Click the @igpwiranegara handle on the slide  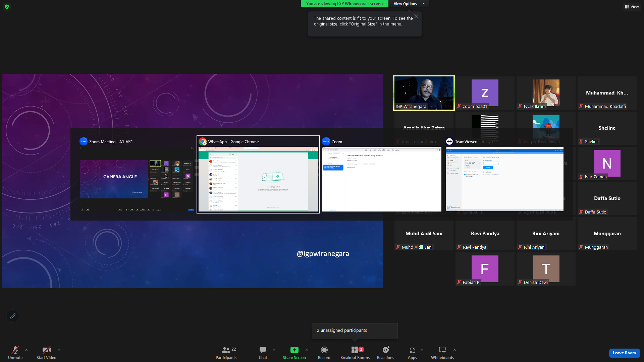[x=323, y=254]
